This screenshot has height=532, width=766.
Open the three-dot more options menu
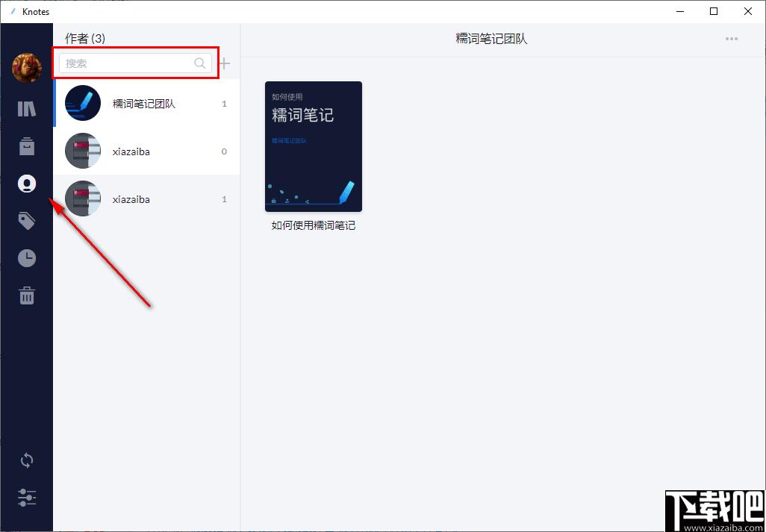(x=732, y=39)
